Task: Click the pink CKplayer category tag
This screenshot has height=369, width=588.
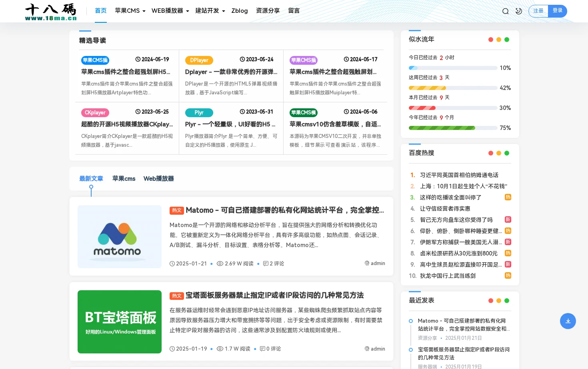Action: click(95, 113)
